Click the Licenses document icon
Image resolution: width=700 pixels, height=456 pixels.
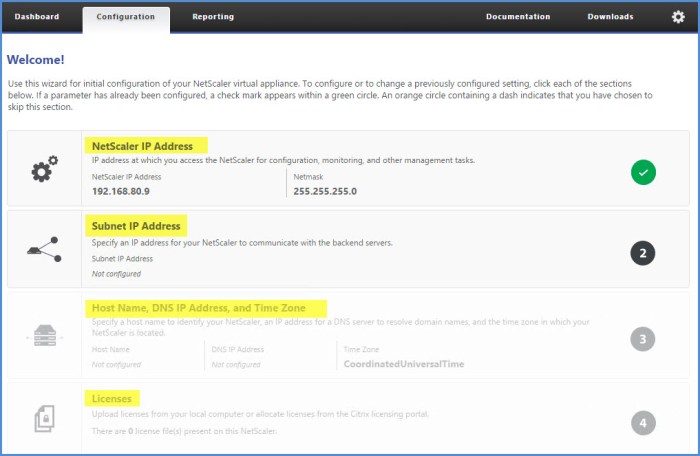tap(44, 419)
